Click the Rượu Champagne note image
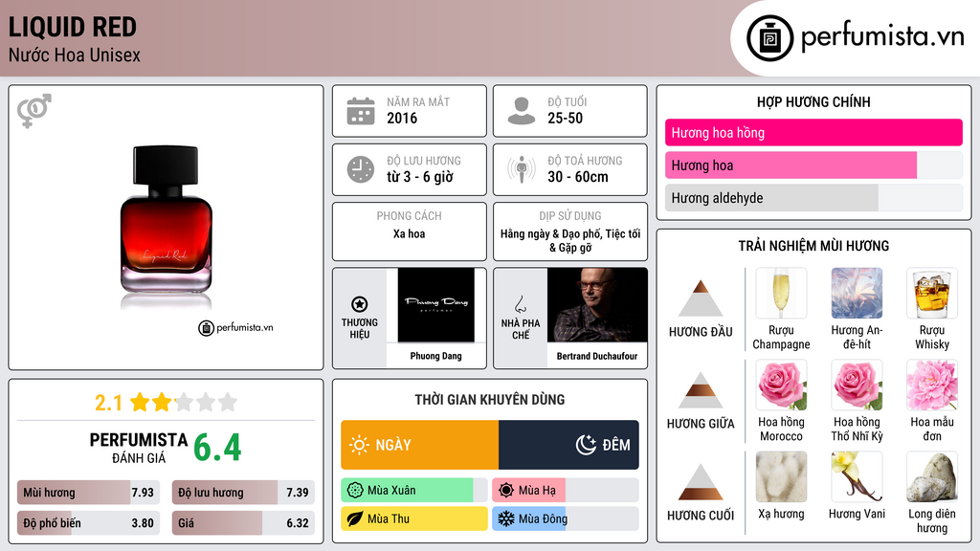This screenshot has height=551, width=980. tap(781, 294)
